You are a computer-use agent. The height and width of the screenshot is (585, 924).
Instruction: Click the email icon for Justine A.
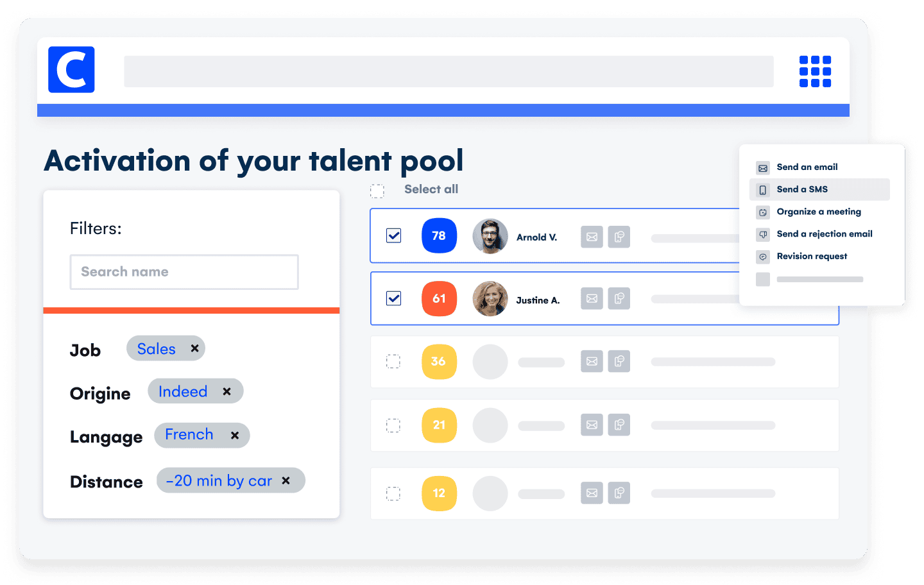(592, 298)
